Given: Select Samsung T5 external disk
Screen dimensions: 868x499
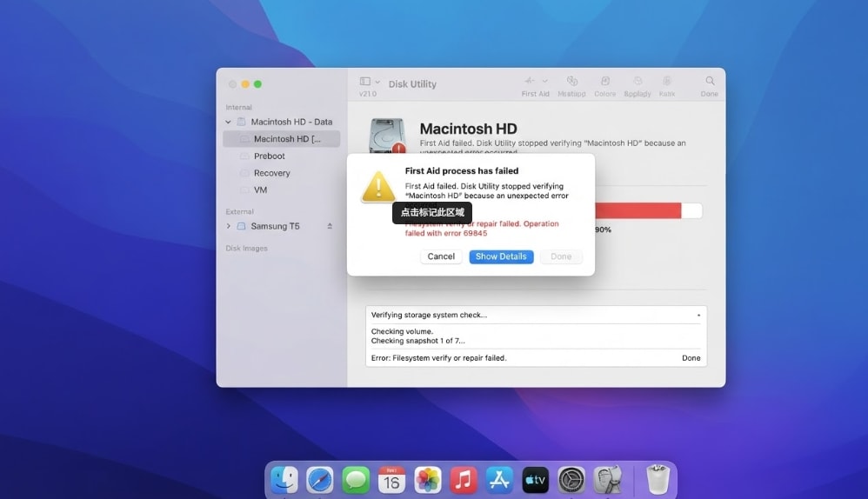Looking at the screenshot, I should (275, 226).
